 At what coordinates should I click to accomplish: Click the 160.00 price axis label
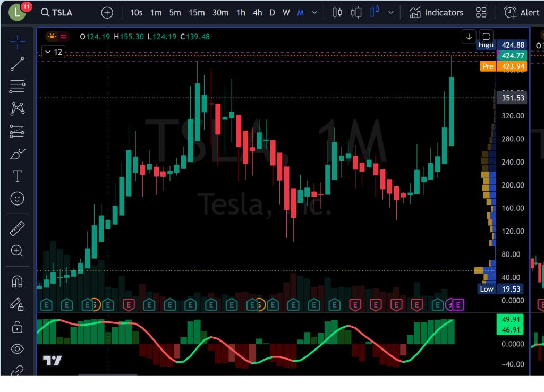[513, 208]
